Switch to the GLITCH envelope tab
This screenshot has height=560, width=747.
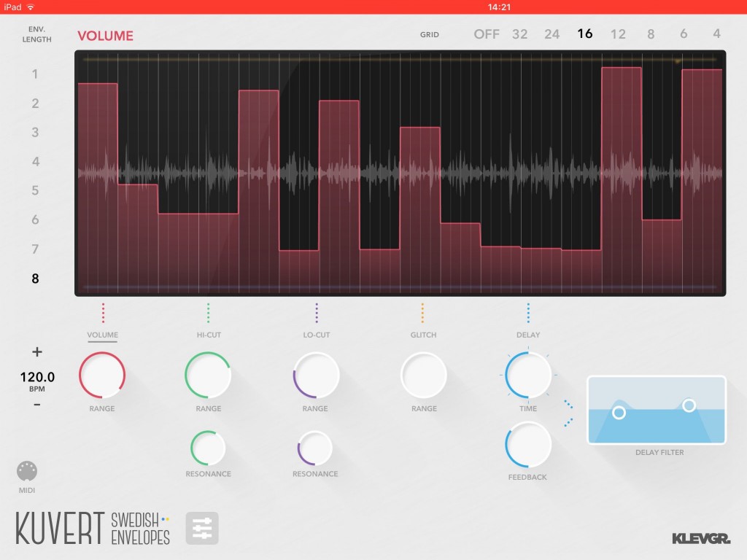point(423,335)
